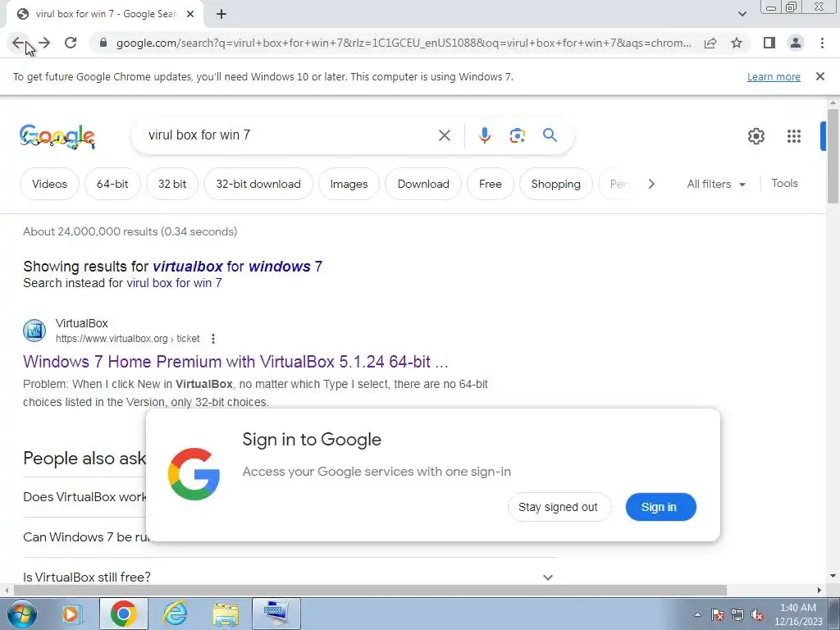Screen dimensions: 840x630
Task: Open the Google apps grid
Action: pyautogui.click(x=794, y=136)
